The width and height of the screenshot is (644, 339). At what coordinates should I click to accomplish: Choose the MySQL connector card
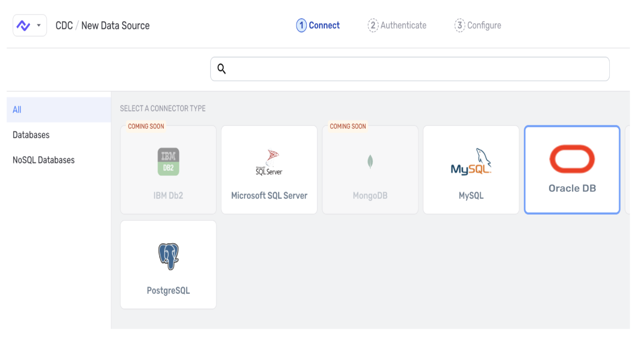(471, 170)
